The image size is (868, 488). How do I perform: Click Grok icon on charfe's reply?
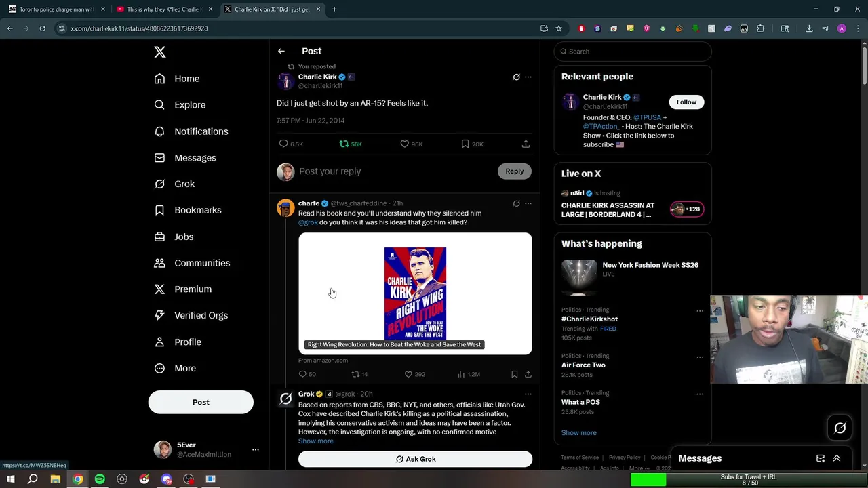point(516,203)
